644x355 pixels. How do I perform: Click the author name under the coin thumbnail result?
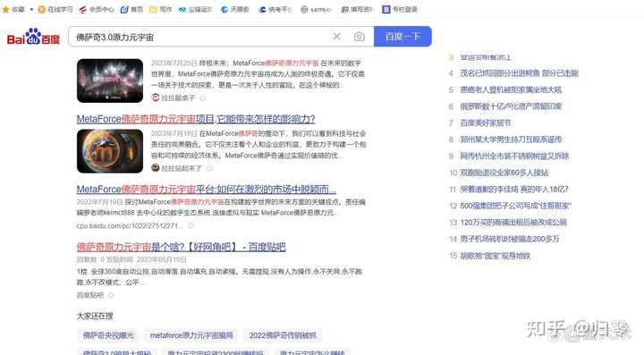point(181,168)
